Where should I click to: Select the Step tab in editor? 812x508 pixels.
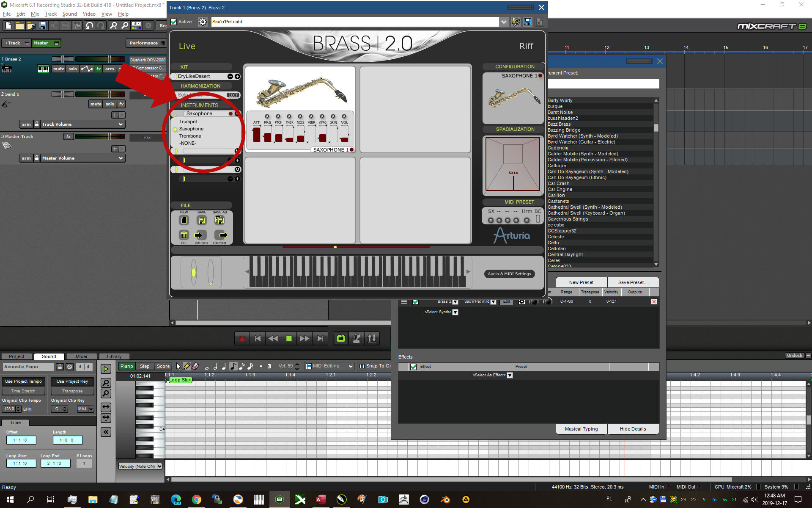pyautogui.click(x=144, y=366)
